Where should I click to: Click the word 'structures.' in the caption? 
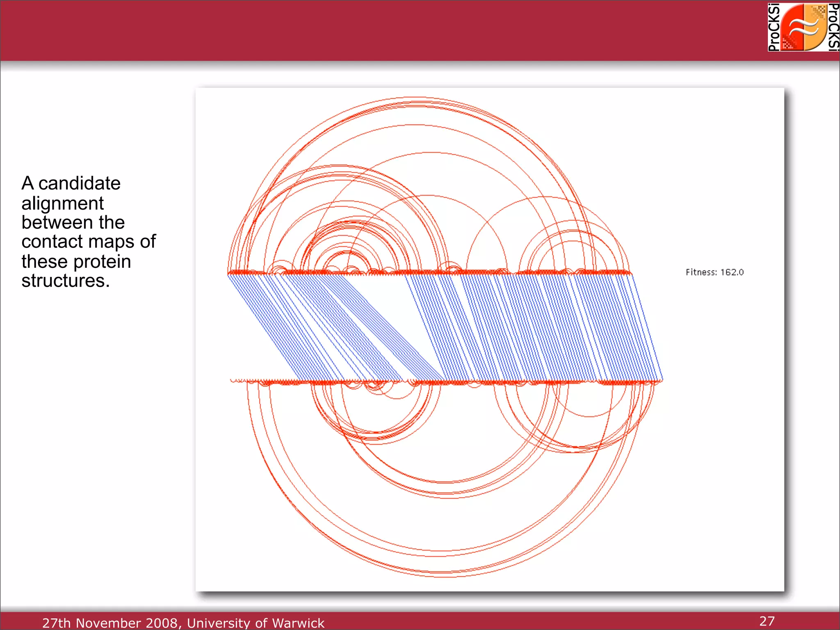pyautogui.click(x=66, y=281)
